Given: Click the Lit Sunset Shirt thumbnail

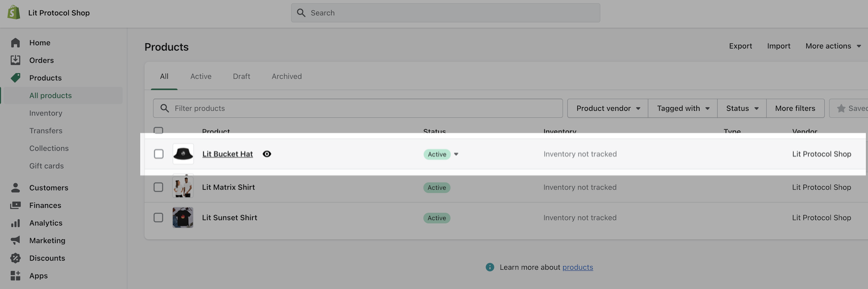Looking at the screenshot, I should pos(183,218).
